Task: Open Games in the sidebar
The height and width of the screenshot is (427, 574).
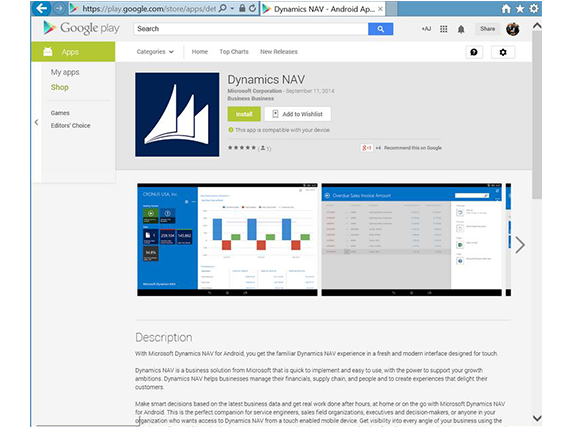Action: coord(60,113)
